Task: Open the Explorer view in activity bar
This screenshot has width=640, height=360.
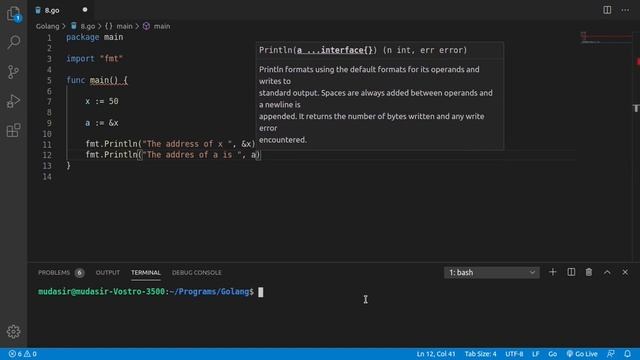Action: (x=13, y=13)
